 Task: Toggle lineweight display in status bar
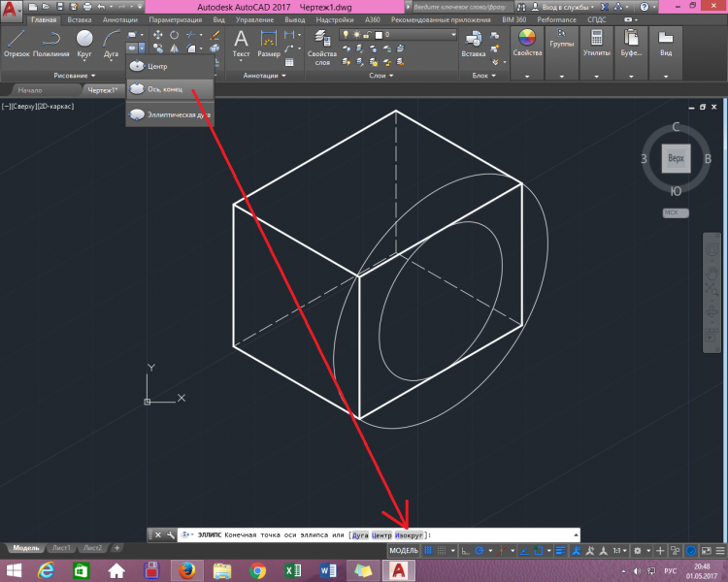click(x=561, y=550)
